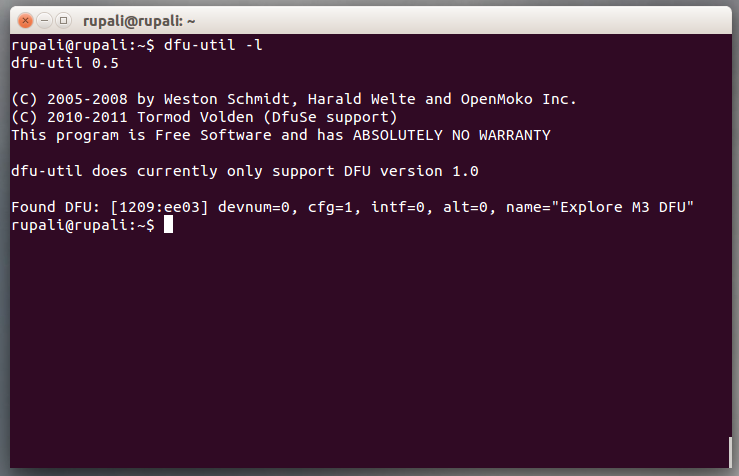This screenshot has width=739, height=476.
Task: Click 'DFU version 1.0' text
Action: 411,171
